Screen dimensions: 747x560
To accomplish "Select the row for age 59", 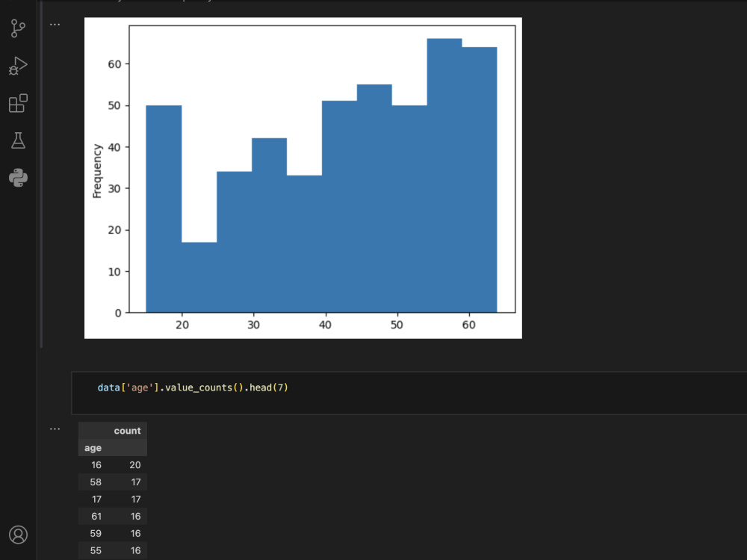I will [113, 533].
